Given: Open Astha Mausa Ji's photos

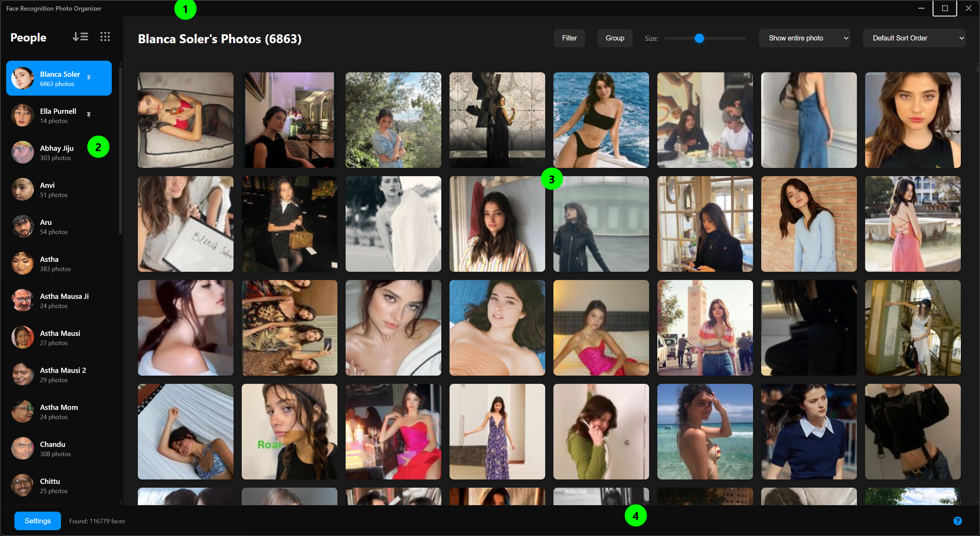Looking at the screenshot, I should (59, 300).
